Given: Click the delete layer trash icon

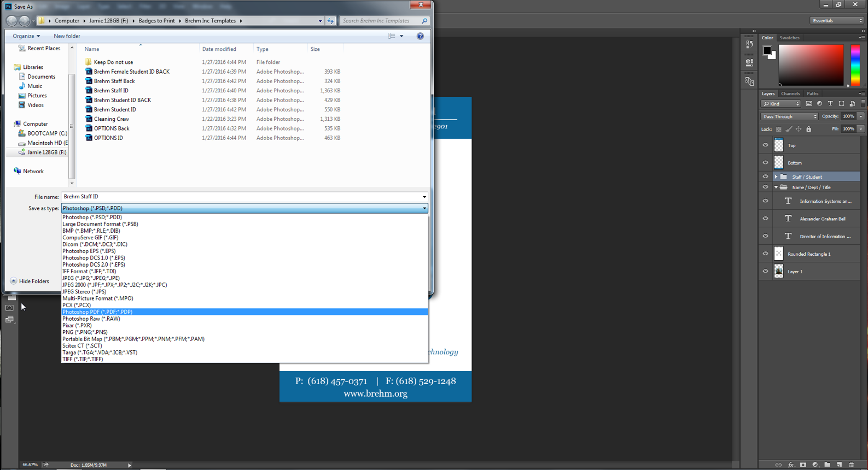Looking at the screenshot, I should click(851, 465).
